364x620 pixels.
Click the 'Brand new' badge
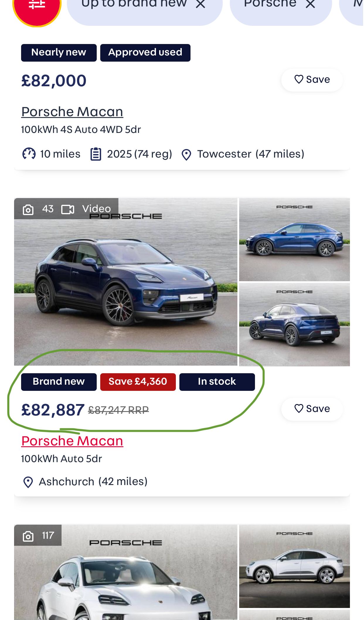(59, 382)
